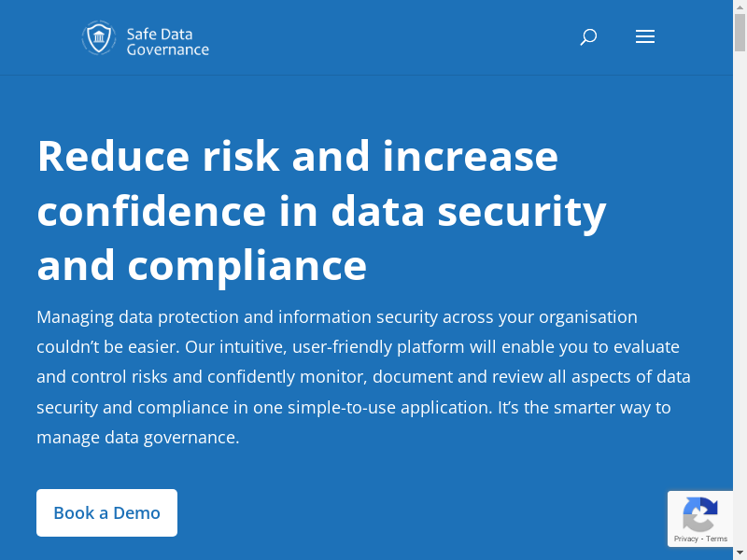Open the search magnifier icon
Viewport: 747px width, 560px height.
click(588, 37)
